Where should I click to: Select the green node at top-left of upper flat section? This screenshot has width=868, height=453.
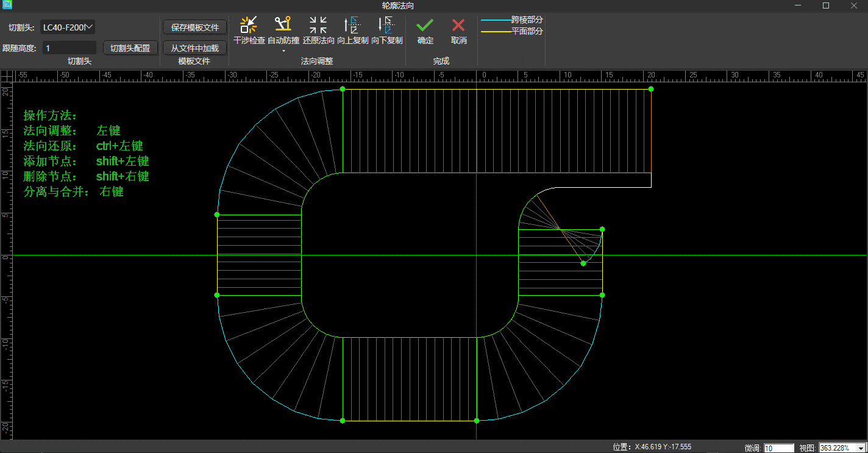point(343,89)
